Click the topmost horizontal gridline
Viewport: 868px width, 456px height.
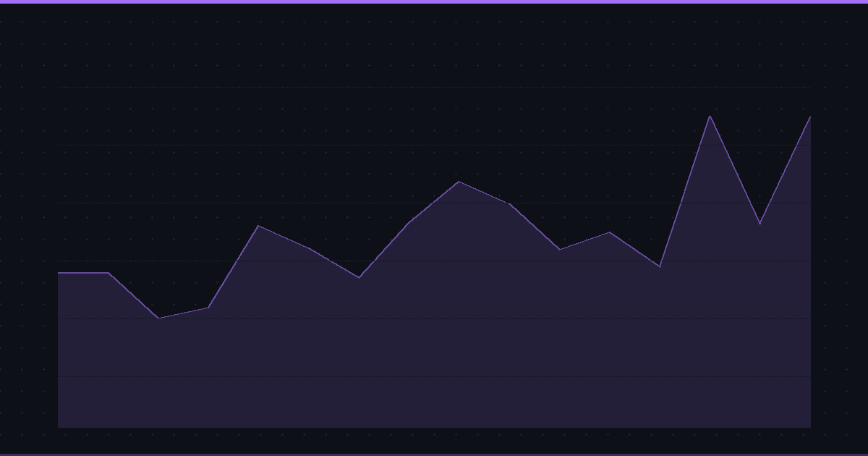(434, 87)
